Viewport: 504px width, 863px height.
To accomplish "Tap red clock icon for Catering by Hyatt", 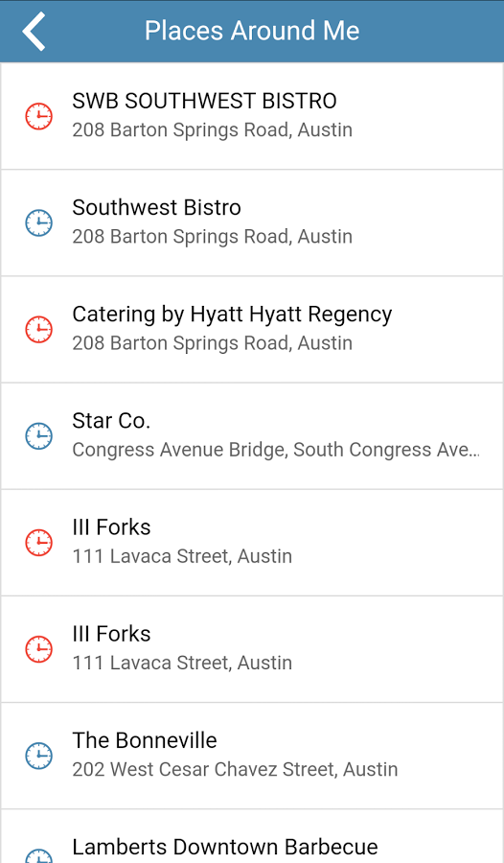I will (39, 329).
